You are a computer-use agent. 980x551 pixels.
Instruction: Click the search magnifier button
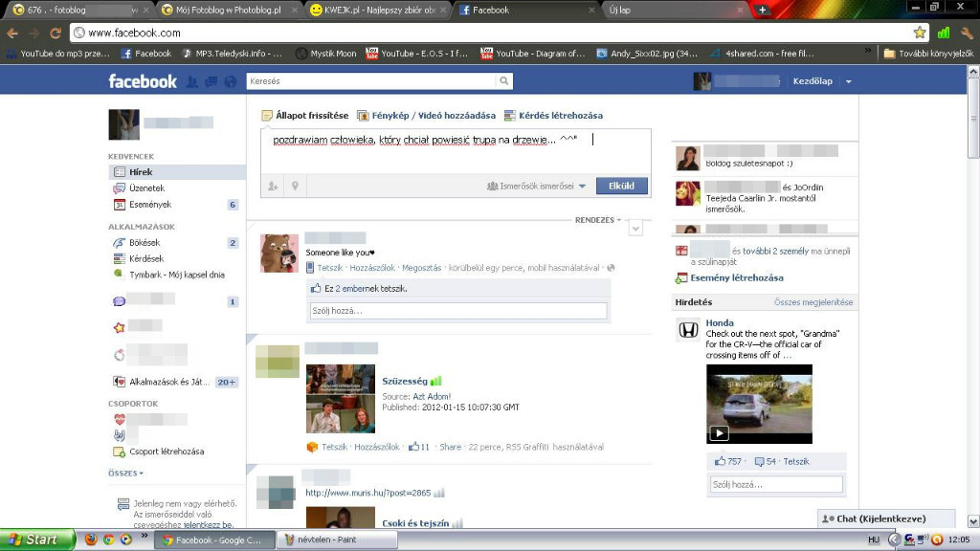click(x=503, y=81)
